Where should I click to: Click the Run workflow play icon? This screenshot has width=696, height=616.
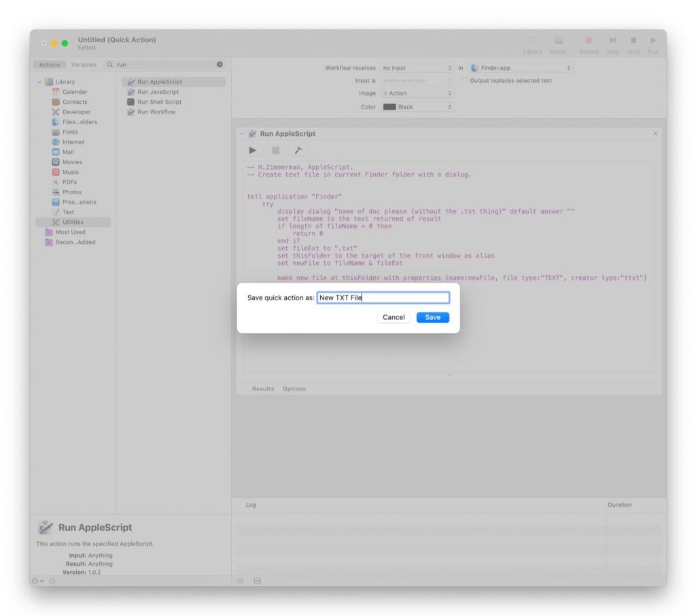(x=653, y=41)
